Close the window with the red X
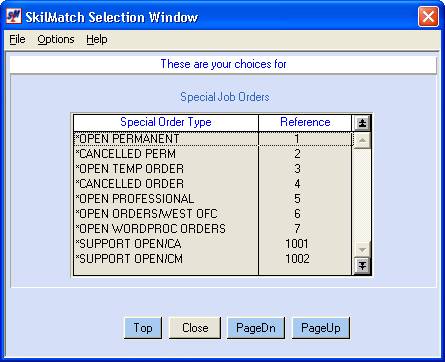The image size is (445, 362). point(428,16)
